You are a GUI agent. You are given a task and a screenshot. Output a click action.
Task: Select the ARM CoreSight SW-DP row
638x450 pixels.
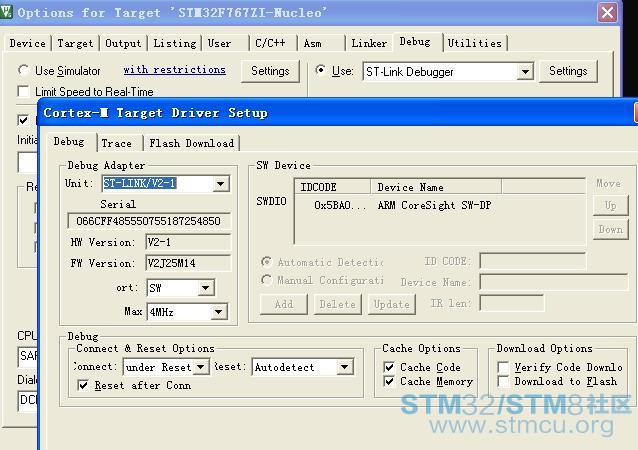[439, 205]
